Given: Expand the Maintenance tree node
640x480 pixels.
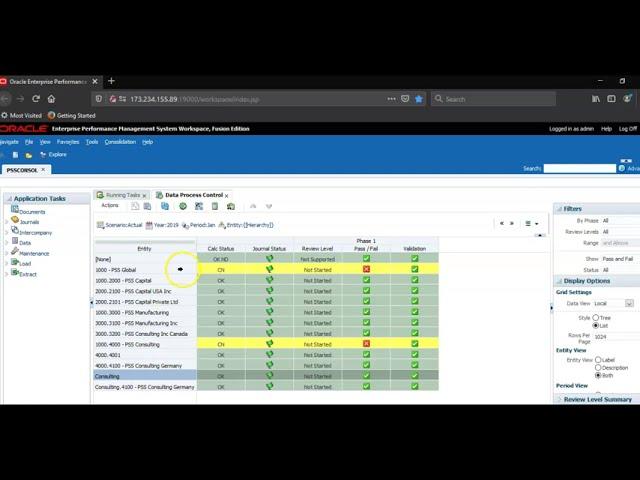Looking at the screenshot, I should point(7,253).
